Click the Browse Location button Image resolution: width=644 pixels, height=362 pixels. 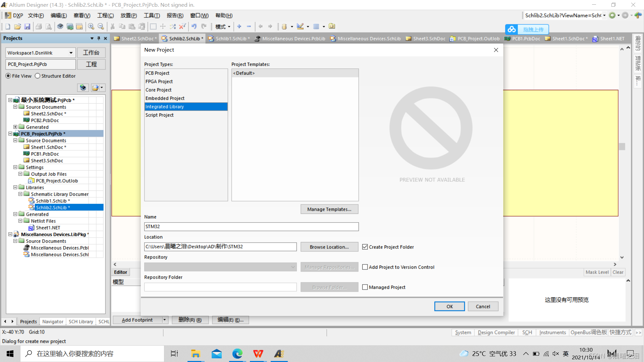(329, 247)
